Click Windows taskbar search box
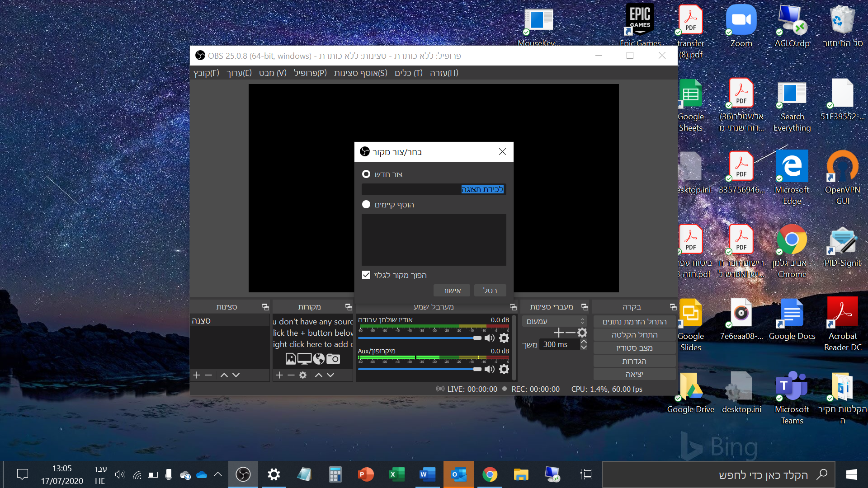 pyautogui.click(x=719, y=474)
